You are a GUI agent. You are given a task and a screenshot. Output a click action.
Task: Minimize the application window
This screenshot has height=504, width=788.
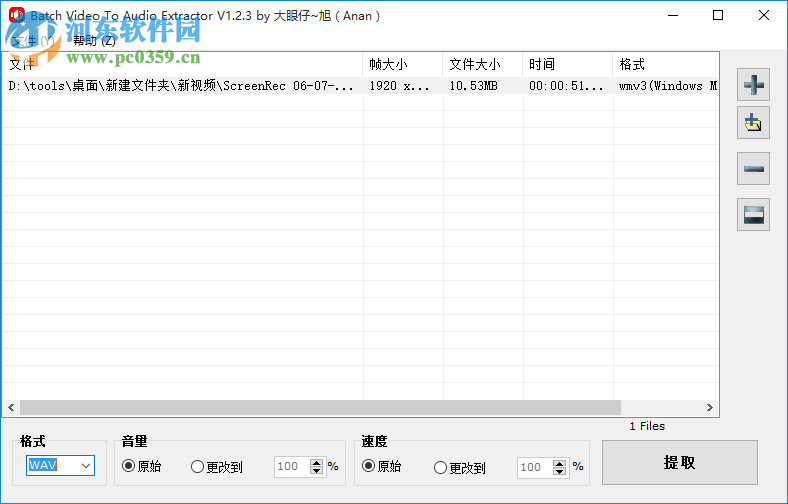coord(673,16)
